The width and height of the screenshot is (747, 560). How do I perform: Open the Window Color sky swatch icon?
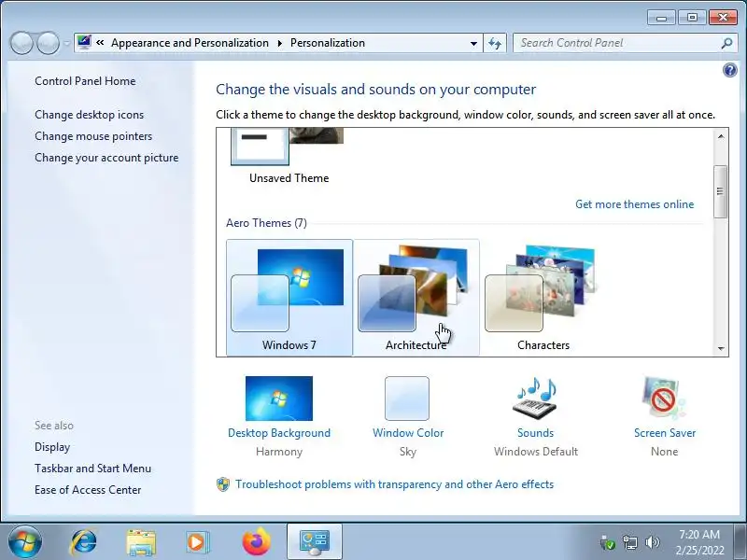click(x=407, y=399)
